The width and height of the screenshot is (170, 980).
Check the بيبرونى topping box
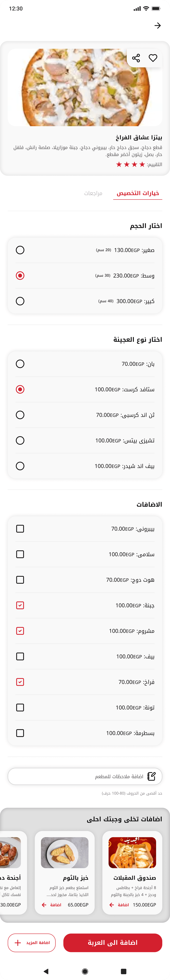[x=20, y=528]
